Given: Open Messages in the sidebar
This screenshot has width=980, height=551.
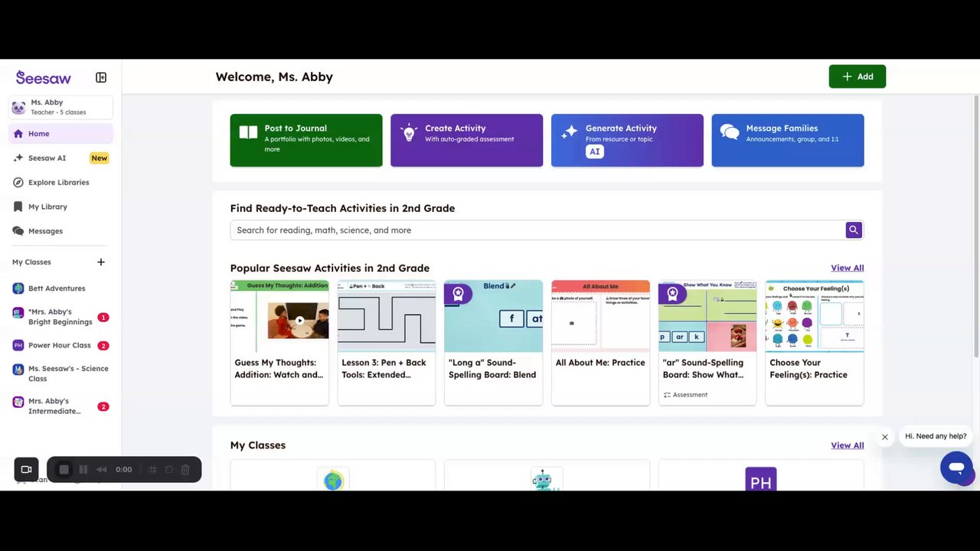Looking at the screenshot, I should 60,231.
